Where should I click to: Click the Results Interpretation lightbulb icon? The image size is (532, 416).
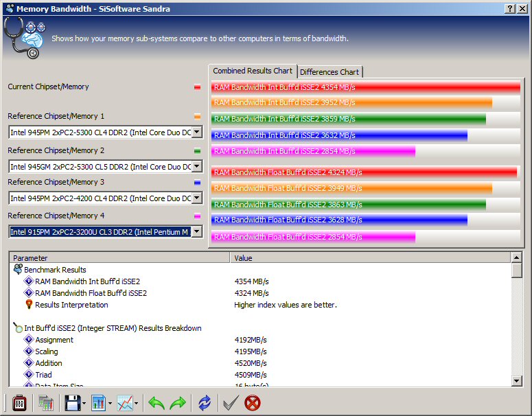pyautogui.click(x=30, y=304)
